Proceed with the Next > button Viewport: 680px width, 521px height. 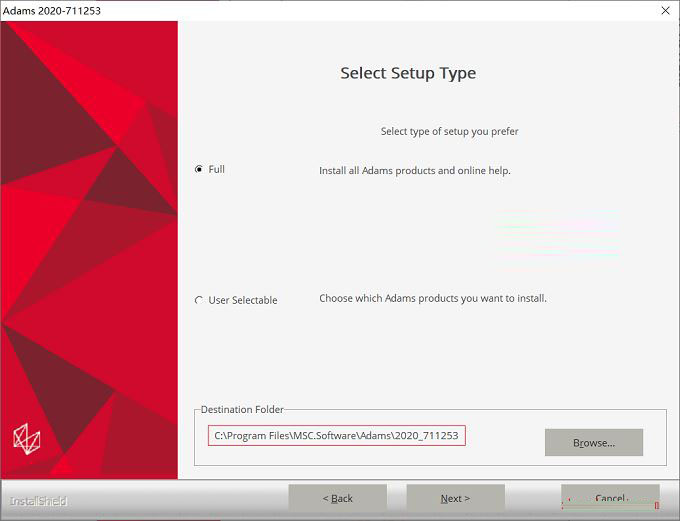click(455, 498)
